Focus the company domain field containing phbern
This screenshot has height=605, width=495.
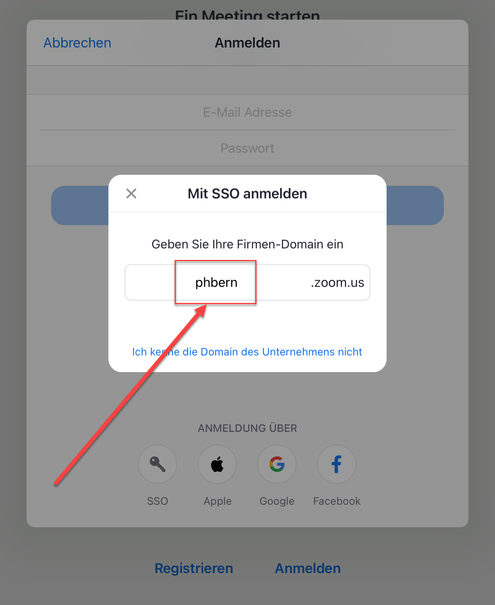click(247, 282)
